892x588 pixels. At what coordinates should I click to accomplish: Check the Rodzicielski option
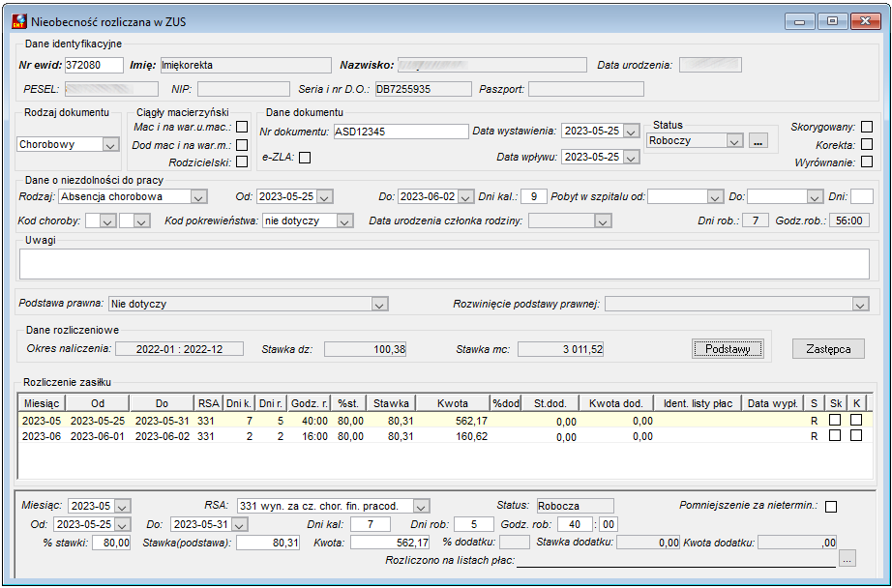point(242,162)
